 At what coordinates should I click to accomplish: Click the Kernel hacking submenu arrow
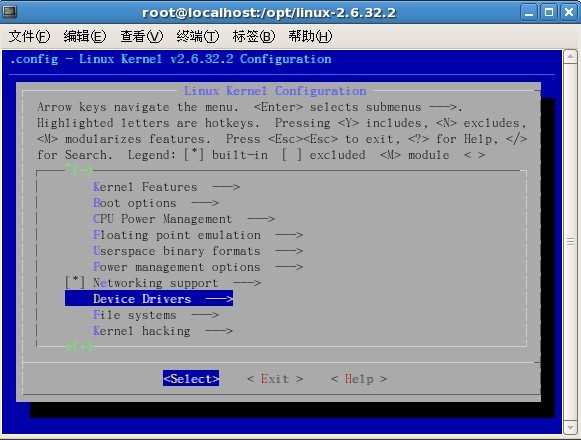click(219, 331)
